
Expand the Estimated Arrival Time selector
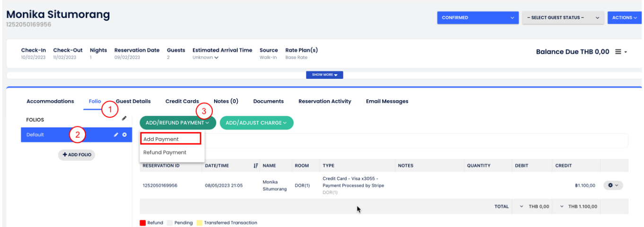(x=206, y=58)
